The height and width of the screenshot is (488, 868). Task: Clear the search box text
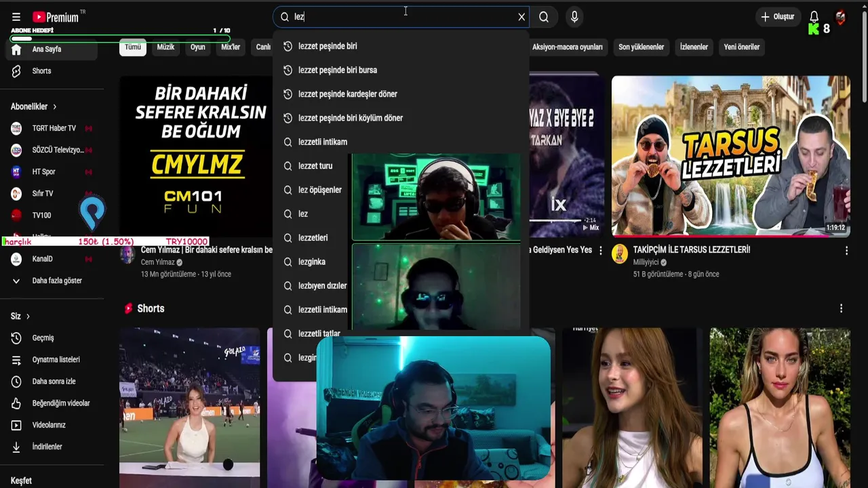521,17
